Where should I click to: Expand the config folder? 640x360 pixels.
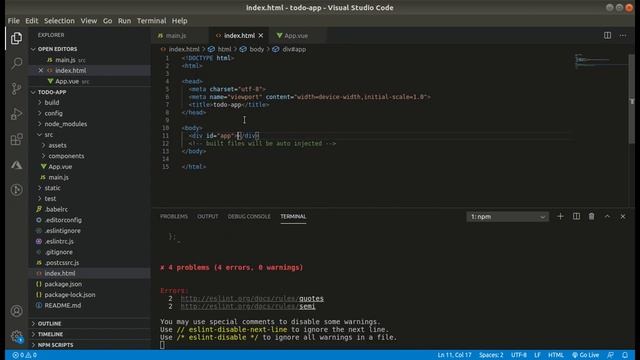(x=53, y=113)
